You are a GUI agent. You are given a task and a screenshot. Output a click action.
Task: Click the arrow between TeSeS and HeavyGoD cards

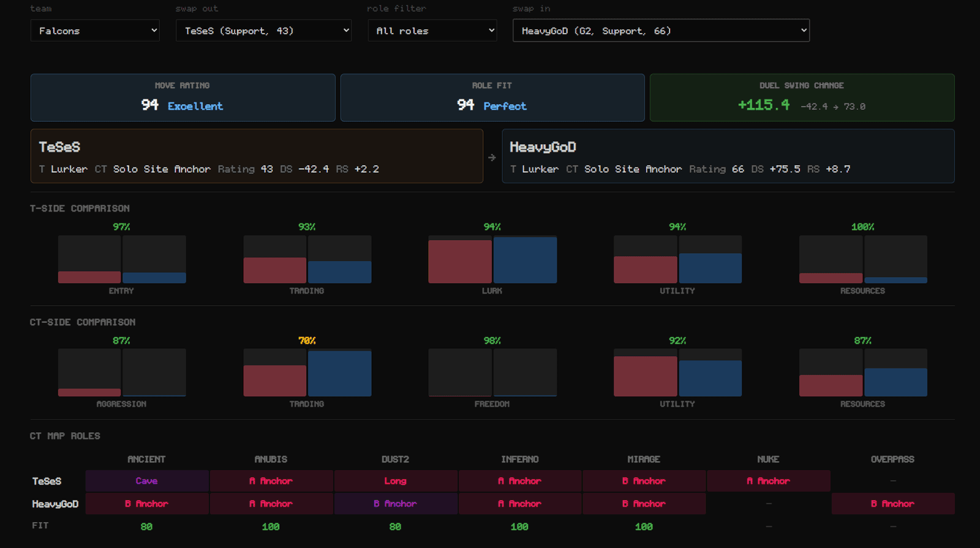click(492, 158)
